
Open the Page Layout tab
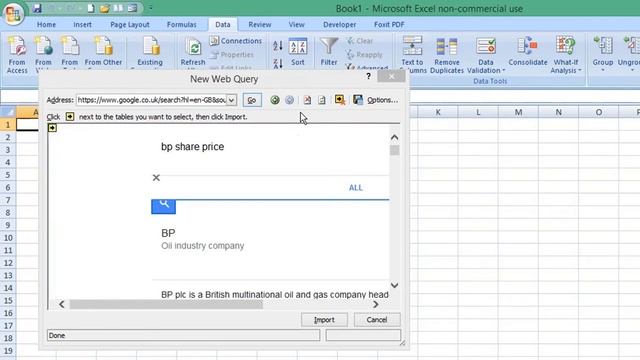pos(130,24)
